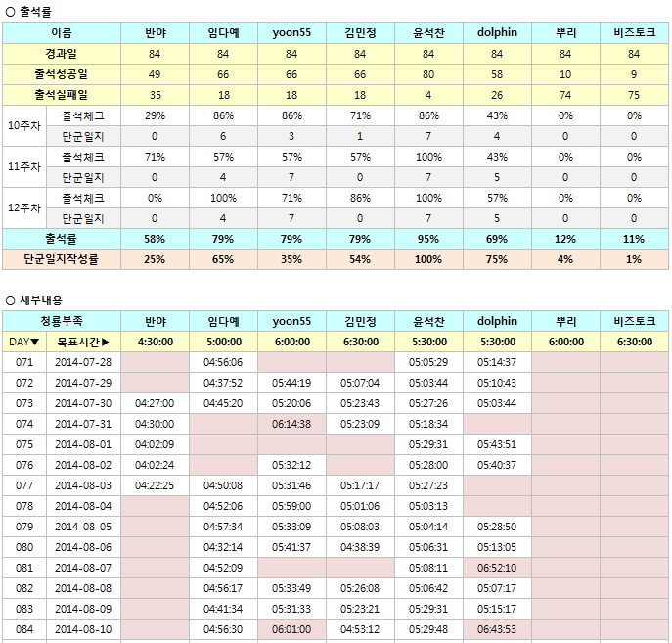
Task: Select the time '04:38:39' in 김민정 column
Action: click(x=360, y=547)
